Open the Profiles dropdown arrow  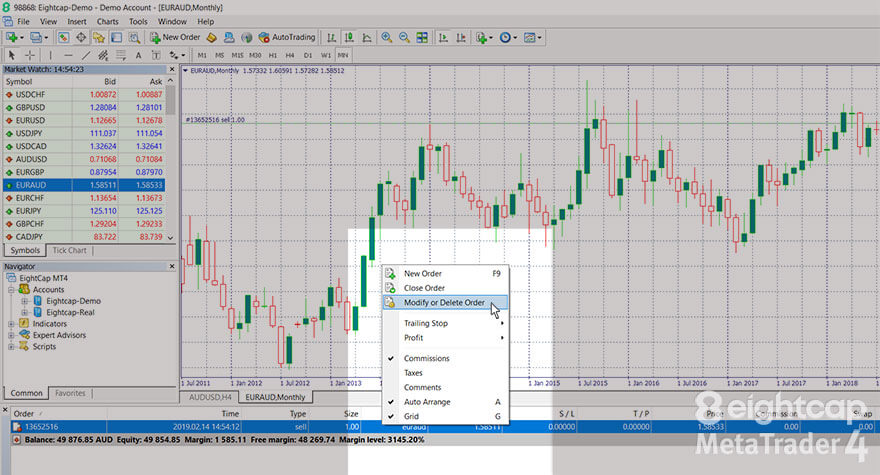point(46,38)
